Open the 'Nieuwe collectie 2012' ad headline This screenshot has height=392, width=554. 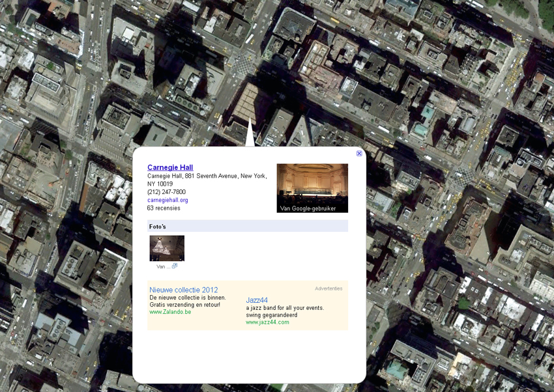pos(183,290)
